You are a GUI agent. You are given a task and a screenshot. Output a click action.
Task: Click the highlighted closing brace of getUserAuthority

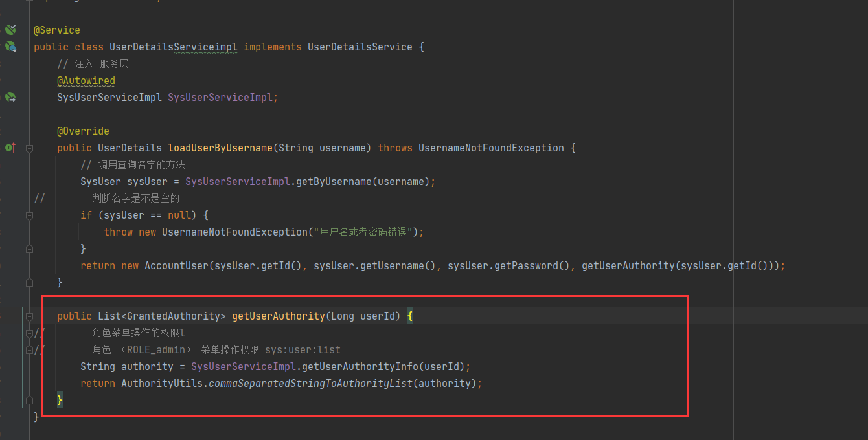60,401
